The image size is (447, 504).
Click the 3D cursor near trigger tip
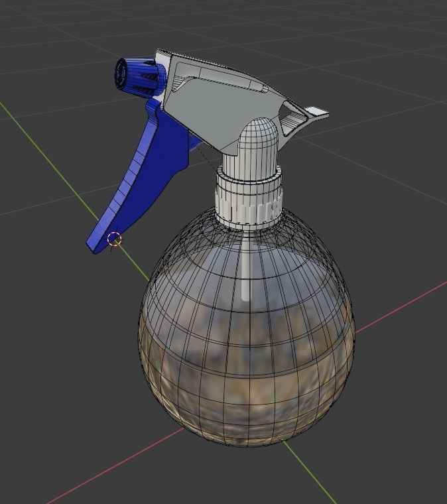pyautogui.click(x=114, y=239)
